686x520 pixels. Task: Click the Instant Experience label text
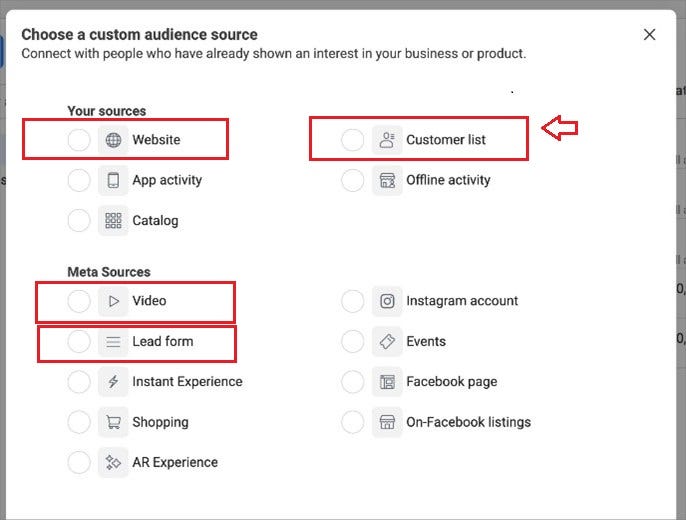pos(187,382)
